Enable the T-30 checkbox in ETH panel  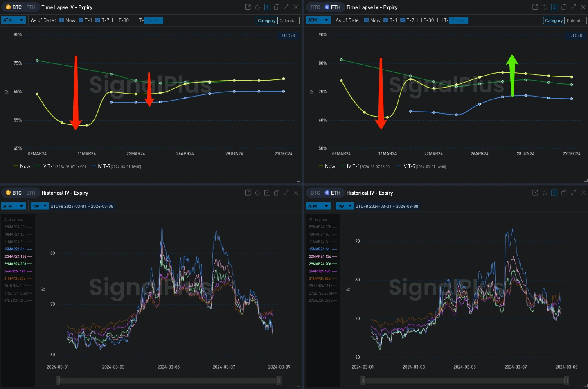tap(419, 20)
